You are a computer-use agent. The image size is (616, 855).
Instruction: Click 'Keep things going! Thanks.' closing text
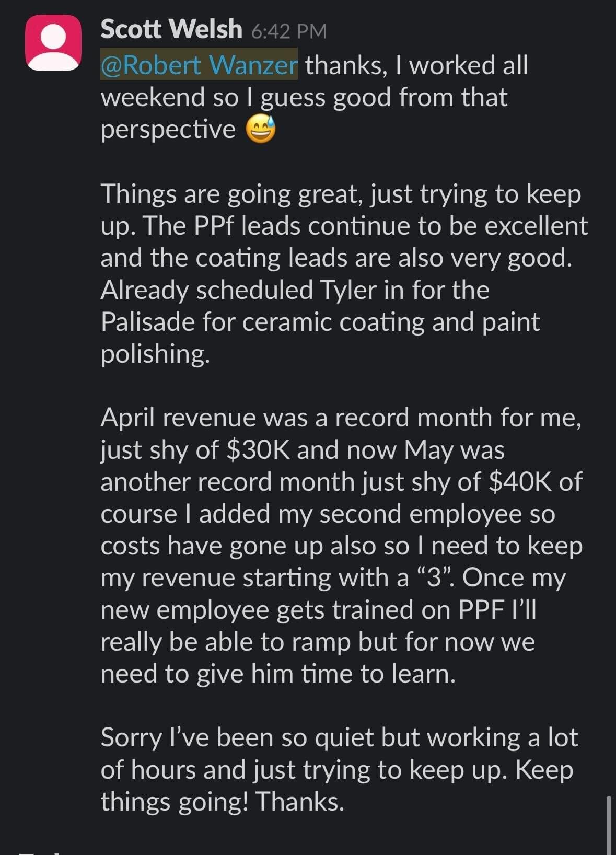click(x=337, y=785)
